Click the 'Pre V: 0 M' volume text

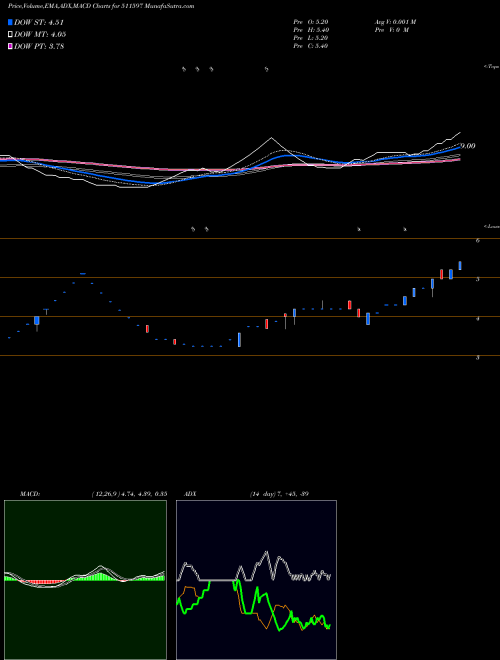pos(391,30)
